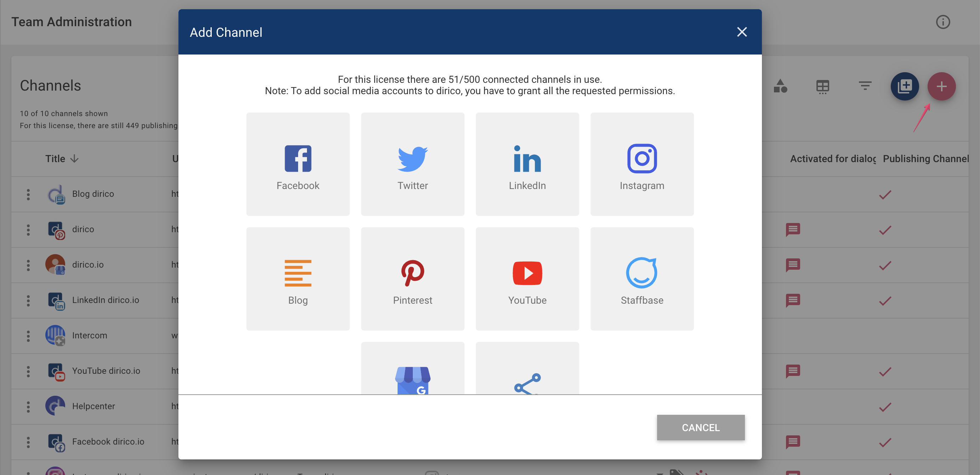Cancel adding a channel
This screenshot has height=475, width=980.
pyautogui.click(x=700, y=428)
